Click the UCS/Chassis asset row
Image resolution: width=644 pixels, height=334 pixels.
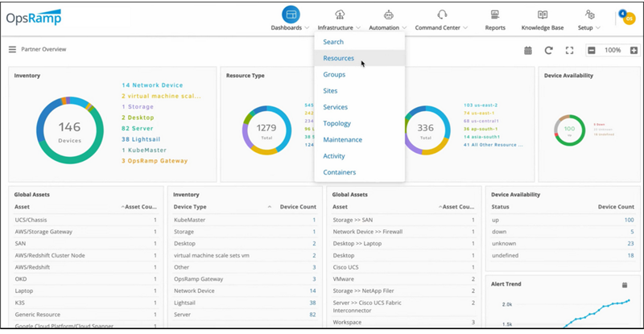tap(86, 221)
